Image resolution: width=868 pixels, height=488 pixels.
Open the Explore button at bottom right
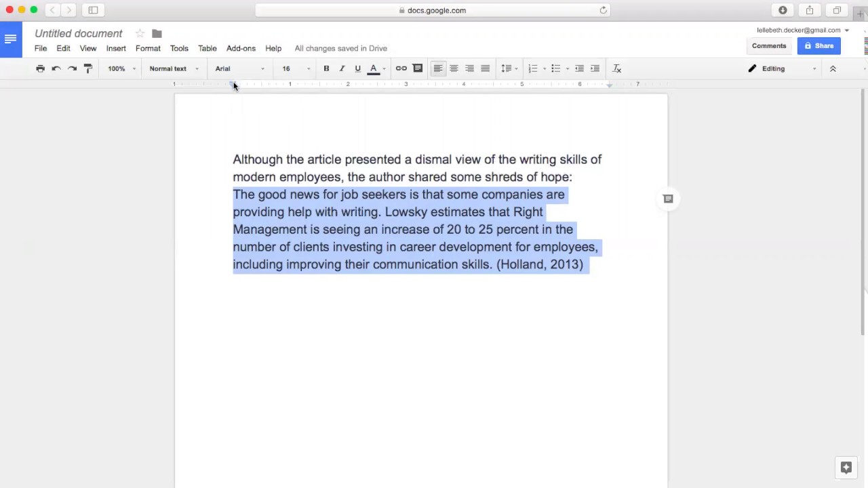(846, 468)
